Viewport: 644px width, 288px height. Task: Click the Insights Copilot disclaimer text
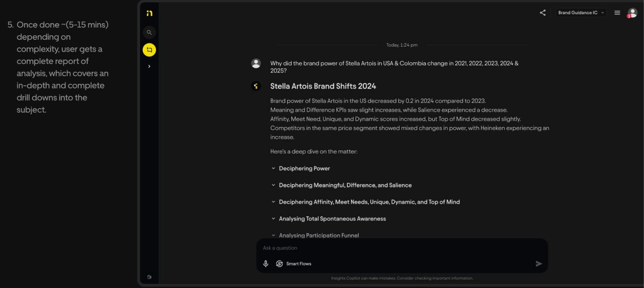[x=402, y=278]
